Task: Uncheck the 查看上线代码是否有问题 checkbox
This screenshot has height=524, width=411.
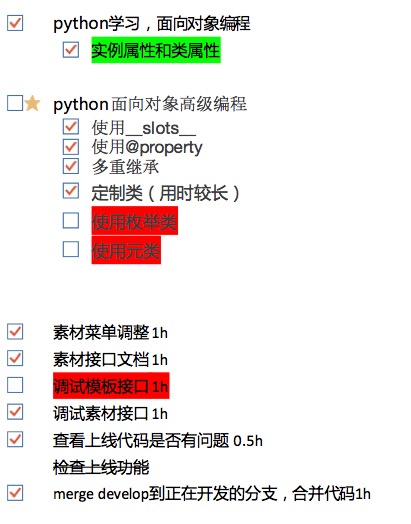Action: point(15,439)
